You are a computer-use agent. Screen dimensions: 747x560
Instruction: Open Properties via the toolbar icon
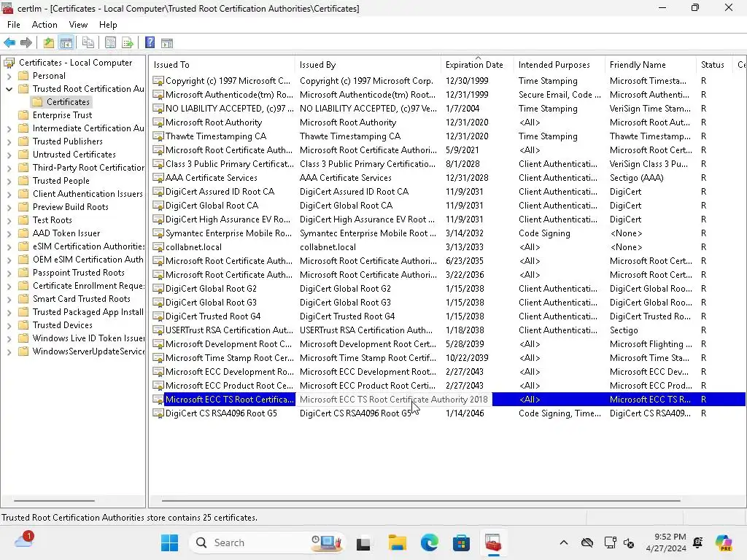tap(111, 43)
